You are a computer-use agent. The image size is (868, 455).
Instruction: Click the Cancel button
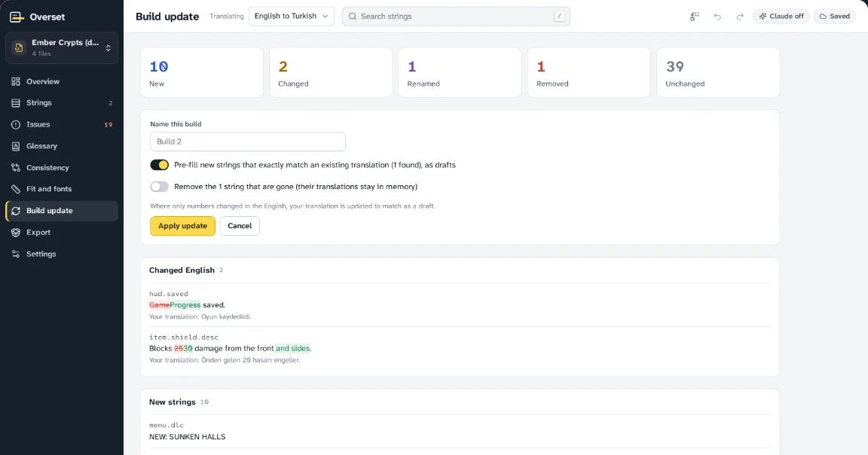[x=240, y=226]
